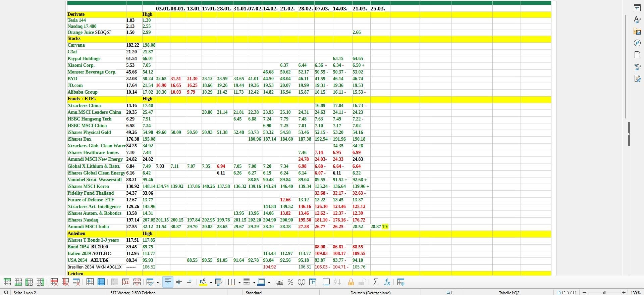Click the Border Style button
This screenshot has width=644, height=295.
point(247,282)
